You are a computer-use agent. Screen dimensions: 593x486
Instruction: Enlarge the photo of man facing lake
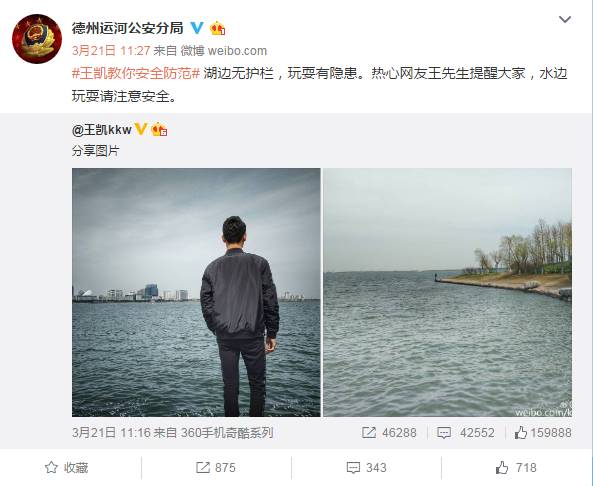click(196, 292)
